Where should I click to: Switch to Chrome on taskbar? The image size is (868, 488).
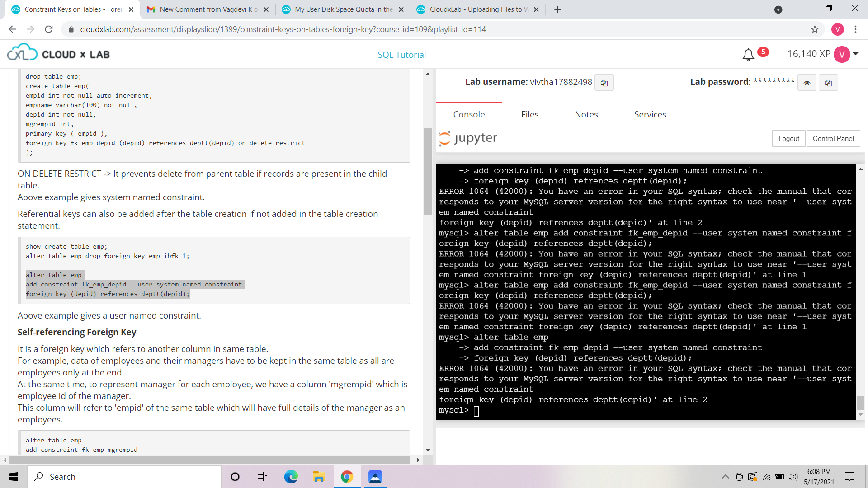coord(347,477)
